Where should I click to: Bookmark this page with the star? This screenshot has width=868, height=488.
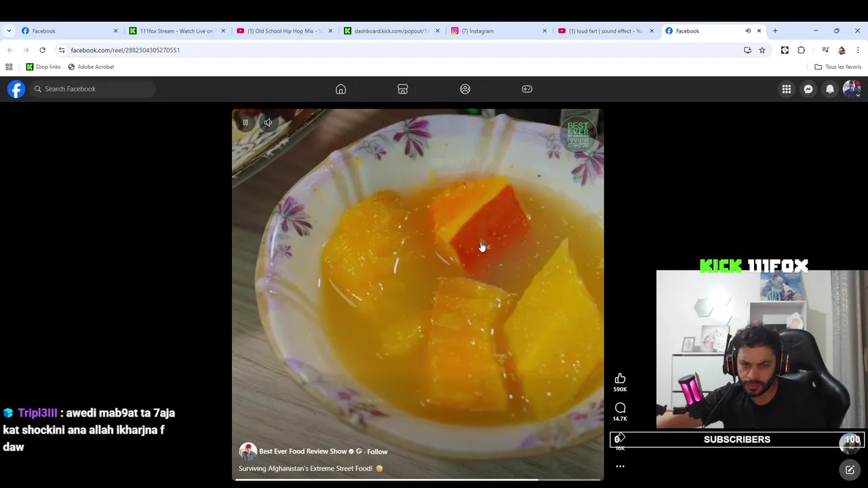[x=762, y=50]
